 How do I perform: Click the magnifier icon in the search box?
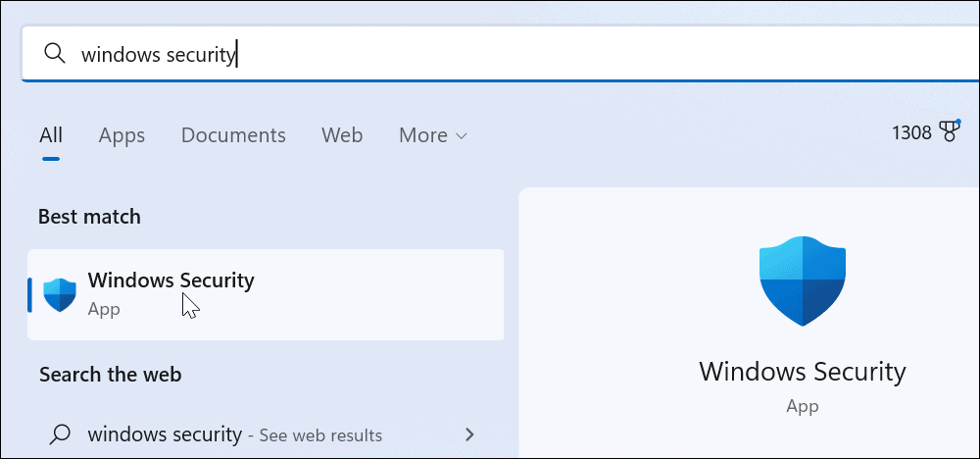pyautogui.click(x=57, y=54)
